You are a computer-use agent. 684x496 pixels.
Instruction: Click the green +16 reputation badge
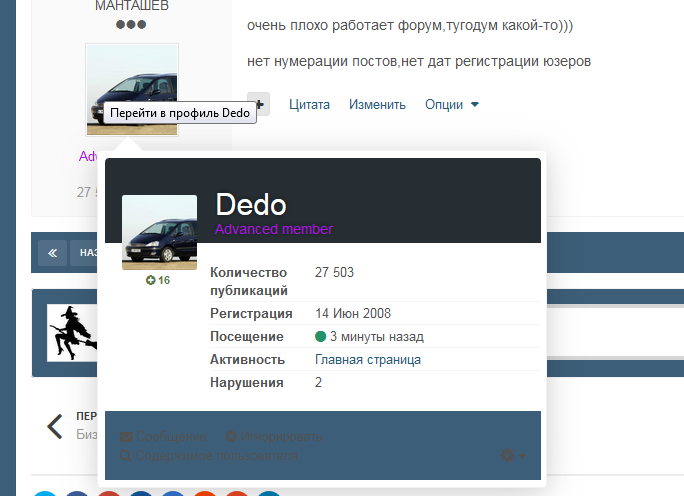pyautogui.click(x=158, y=280)
